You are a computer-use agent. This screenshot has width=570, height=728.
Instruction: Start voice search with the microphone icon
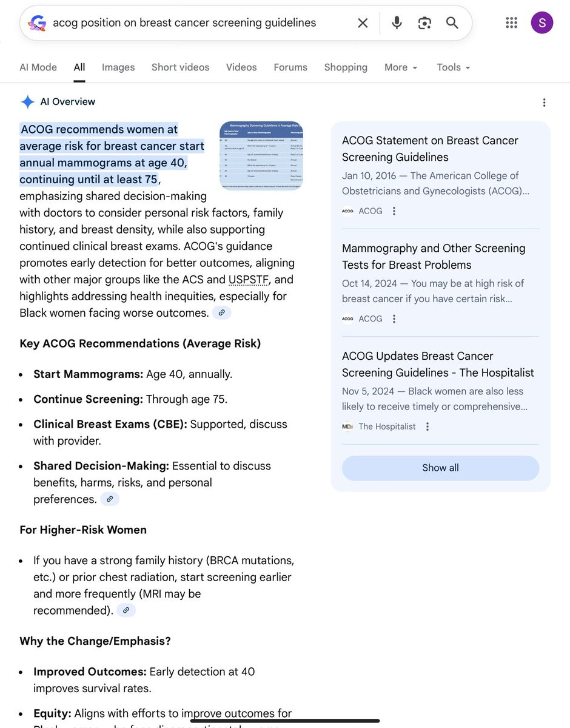pyautogui.click(x=397, y=23)
